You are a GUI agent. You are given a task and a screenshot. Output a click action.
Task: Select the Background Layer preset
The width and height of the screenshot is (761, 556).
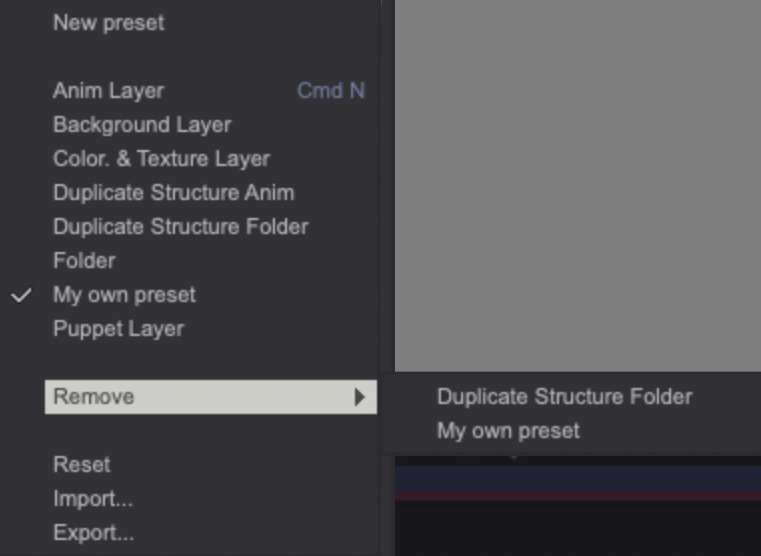point(142,124)
